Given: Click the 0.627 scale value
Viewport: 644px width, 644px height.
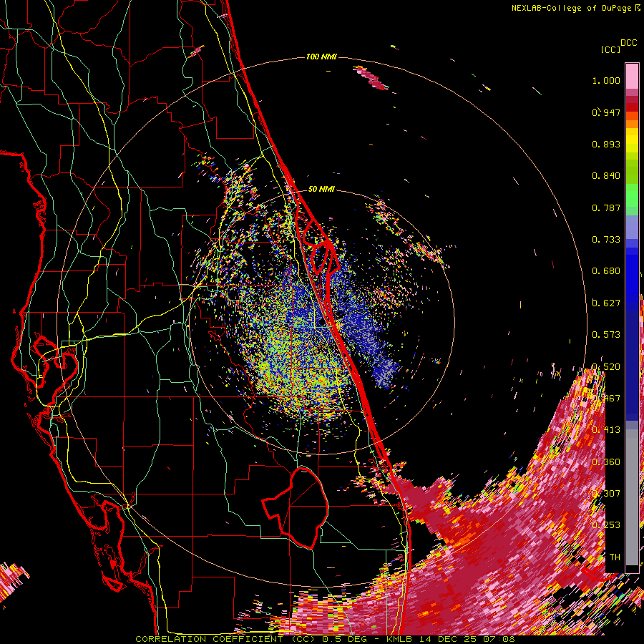Looking at the screenshot, I should pos(606,303).
